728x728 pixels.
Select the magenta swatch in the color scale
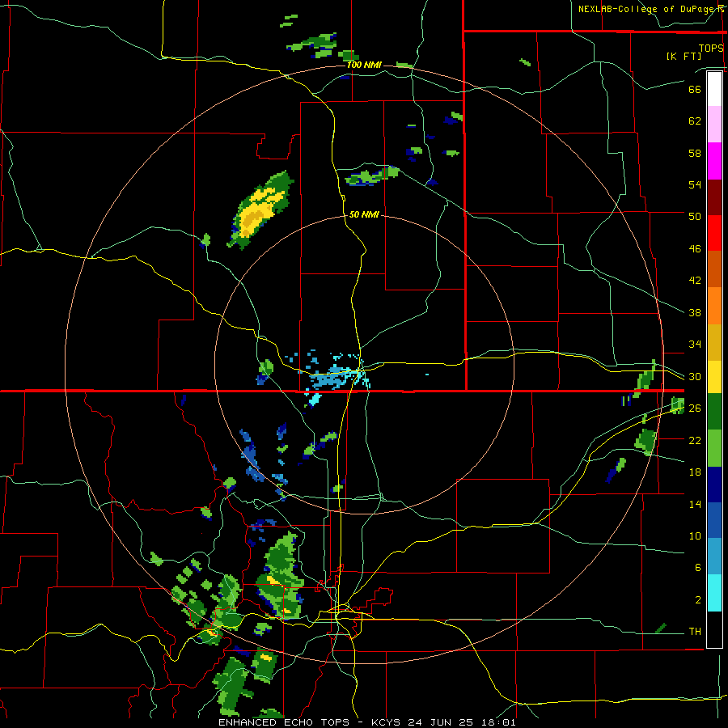coord(714,161)
